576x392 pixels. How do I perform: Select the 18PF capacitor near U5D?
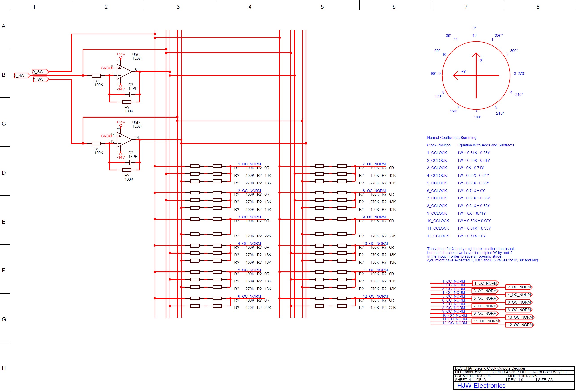point(130,163)
